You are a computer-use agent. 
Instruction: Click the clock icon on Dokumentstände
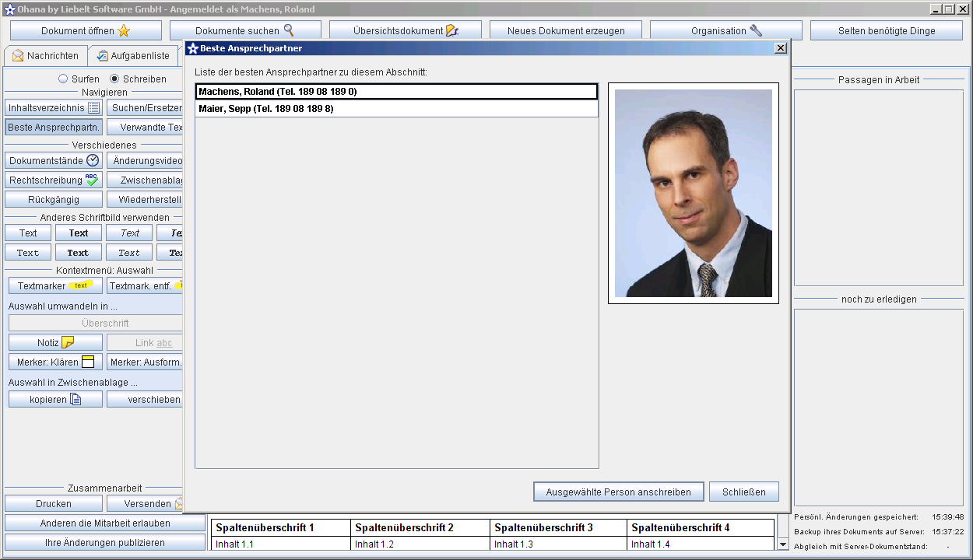93,160
